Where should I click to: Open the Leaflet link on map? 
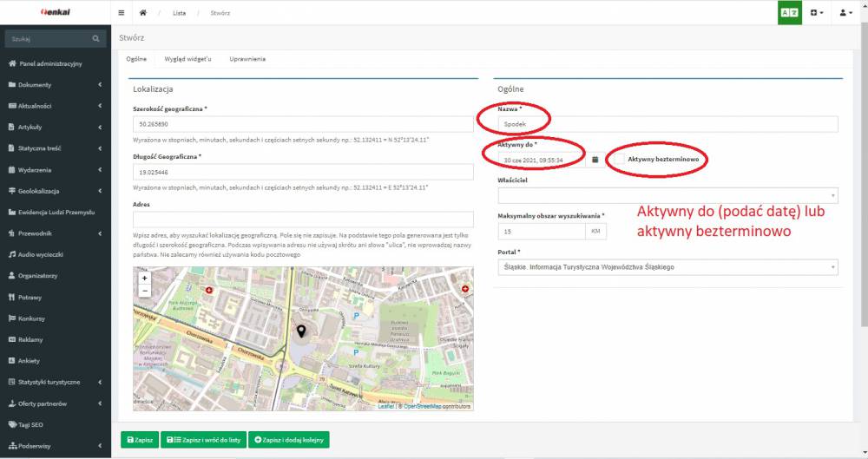385,406
